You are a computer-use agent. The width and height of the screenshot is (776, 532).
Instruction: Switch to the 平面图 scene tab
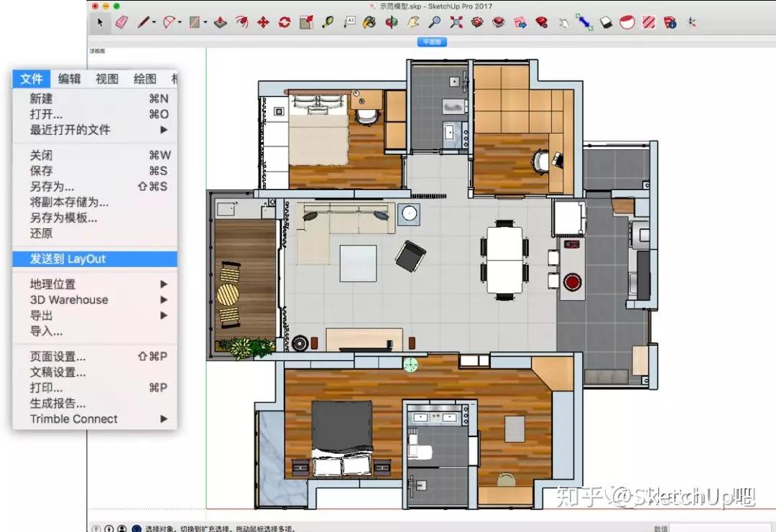[x=432, y=42]
